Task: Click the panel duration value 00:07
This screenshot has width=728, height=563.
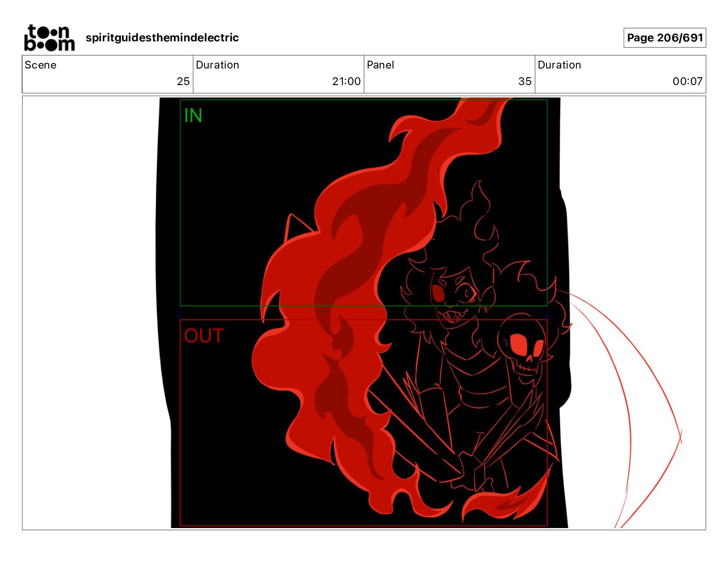Action: click(688, 81)
